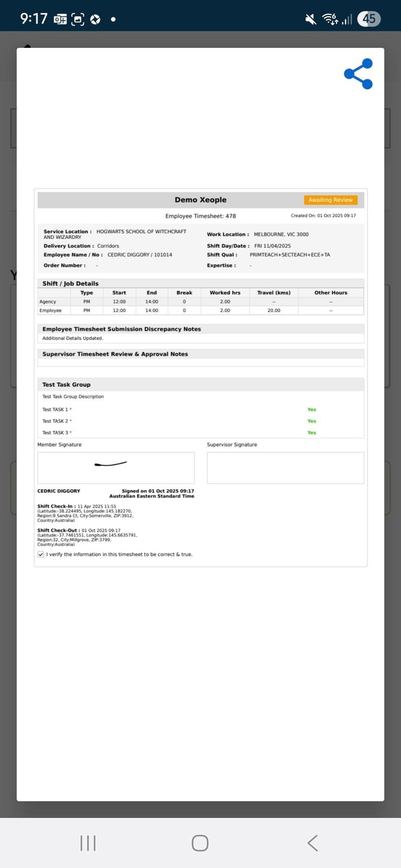Tap the cellular signal strength icon
Image resolution: width=401 pixels, height=868 pixels.
click(x=347, y=19)
